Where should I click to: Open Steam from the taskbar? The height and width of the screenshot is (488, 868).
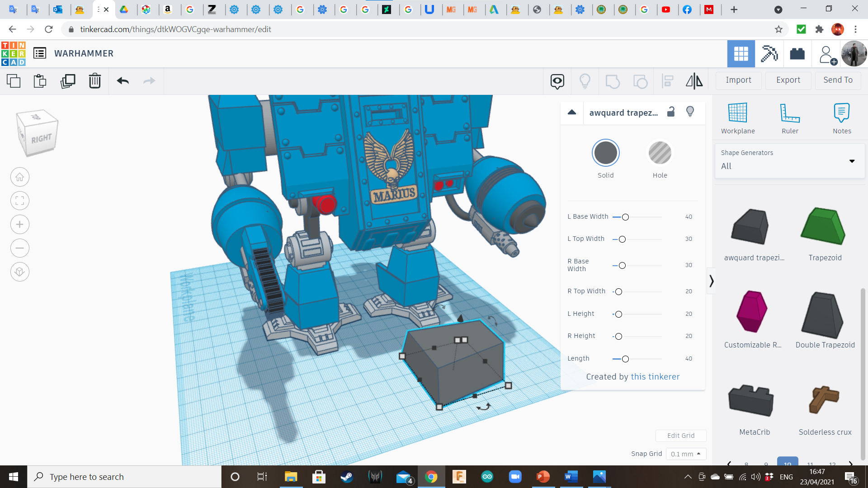(x=347, y=477)
